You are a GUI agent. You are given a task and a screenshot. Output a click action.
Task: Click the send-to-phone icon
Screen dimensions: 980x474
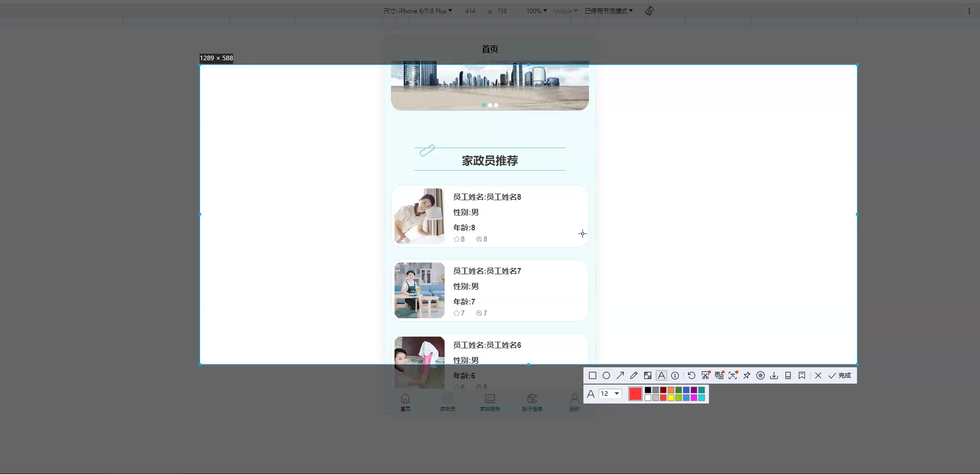[788, 375]
